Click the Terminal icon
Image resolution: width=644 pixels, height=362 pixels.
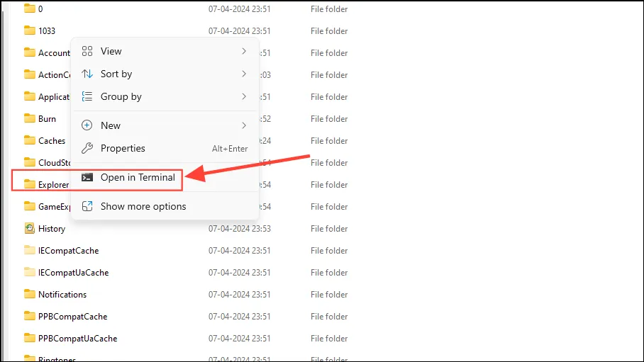pyautogui.click(x=87, y=177)
